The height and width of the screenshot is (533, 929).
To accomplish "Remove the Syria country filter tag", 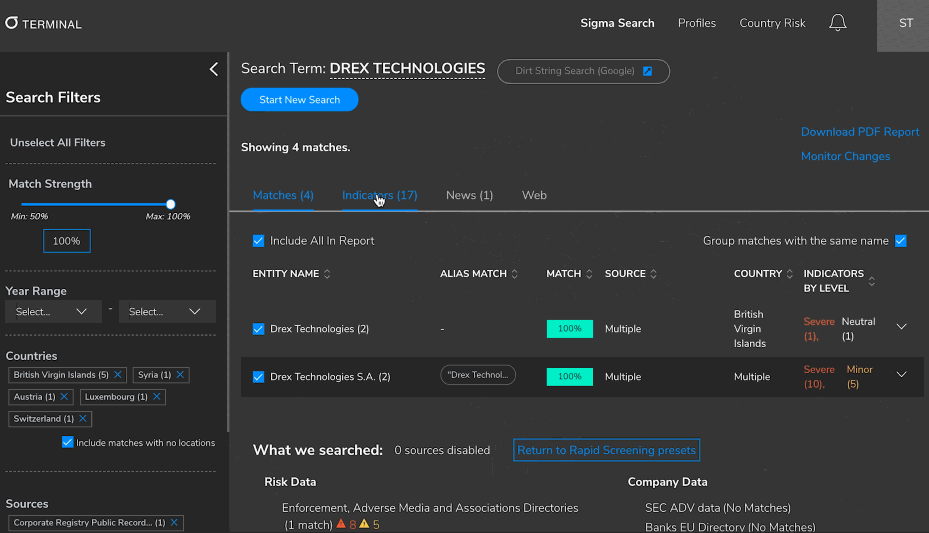I will pos(180,375).
